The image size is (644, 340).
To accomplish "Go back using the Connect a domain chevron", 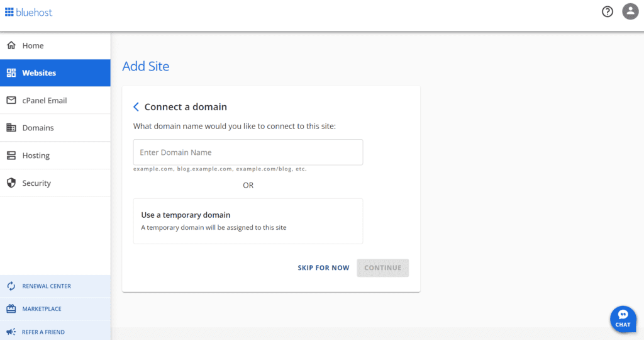I will point(136,107).
